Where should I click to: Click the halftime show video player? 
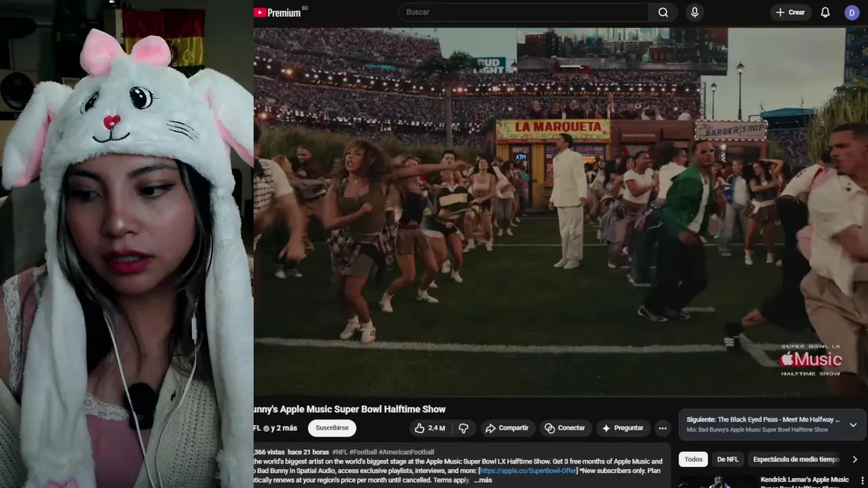coord(561,211)
